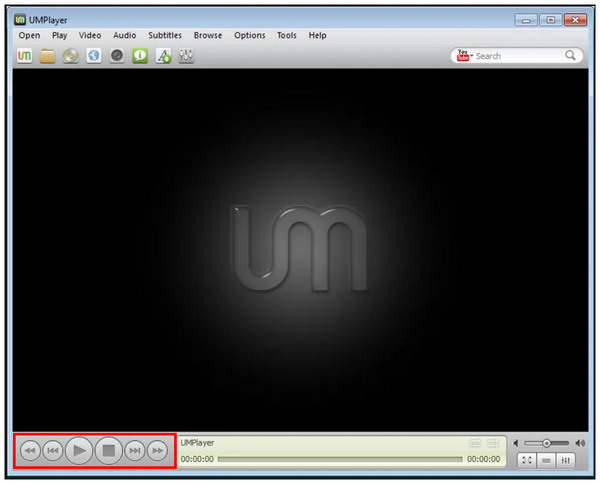Load subtitles with the A-plus icon
The height and width of the screenshot is (484, 600).
pos(163,56)
